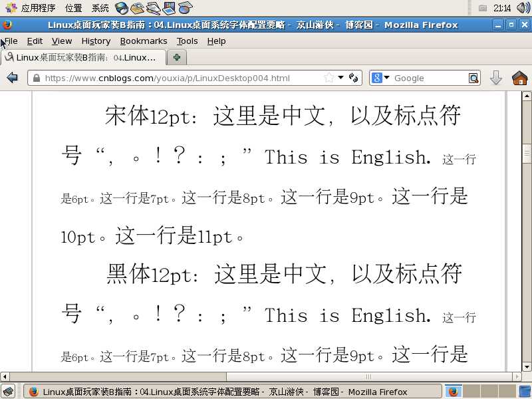Bookmark this page with the star icon
532x399 pixels.
click(x=329, y=78)
